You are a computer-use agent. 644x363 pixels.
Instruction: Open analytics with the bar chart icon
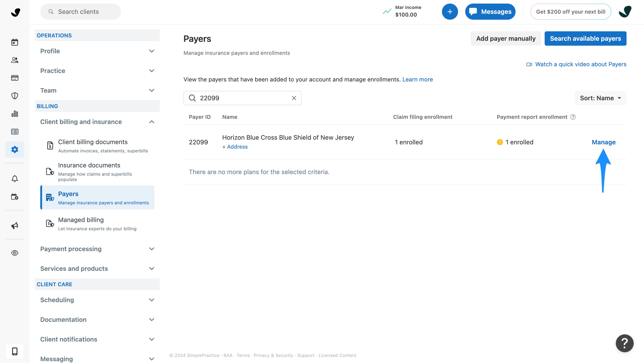15,114
